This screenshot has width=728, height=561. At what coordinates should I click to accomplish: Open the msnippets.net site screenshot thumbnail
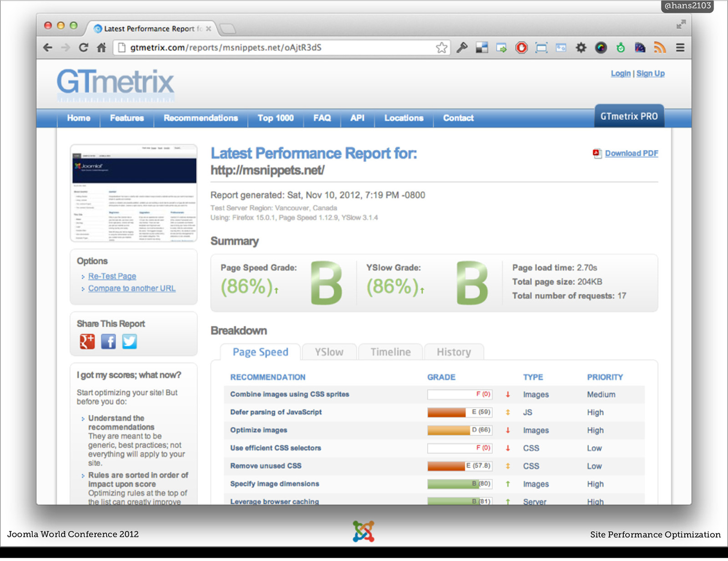pyautogui.click(x=134, y=193)
